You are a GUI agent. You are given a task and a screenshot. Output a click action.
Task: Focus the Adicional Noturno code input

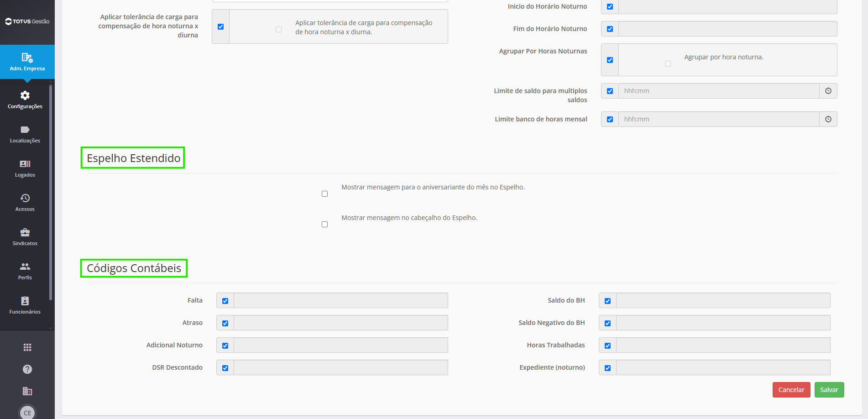pyautogui.click(x=341, y=345)
